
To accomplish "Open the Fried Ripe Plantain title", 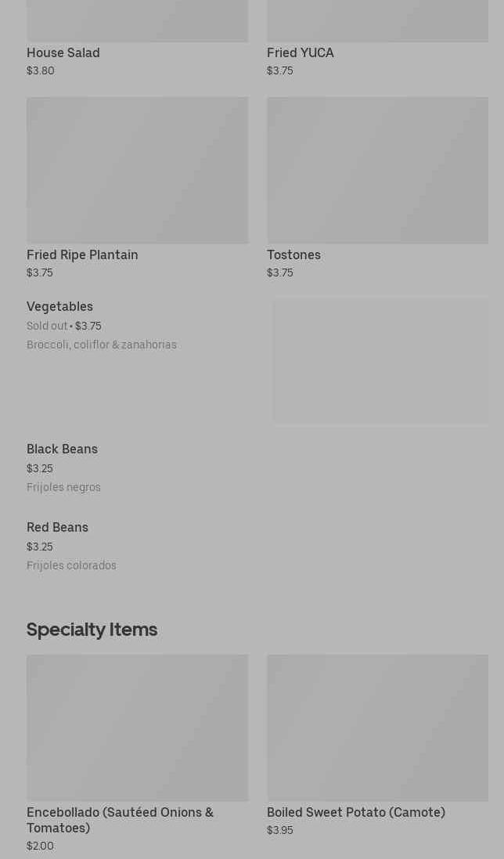I will pos(82,254).
